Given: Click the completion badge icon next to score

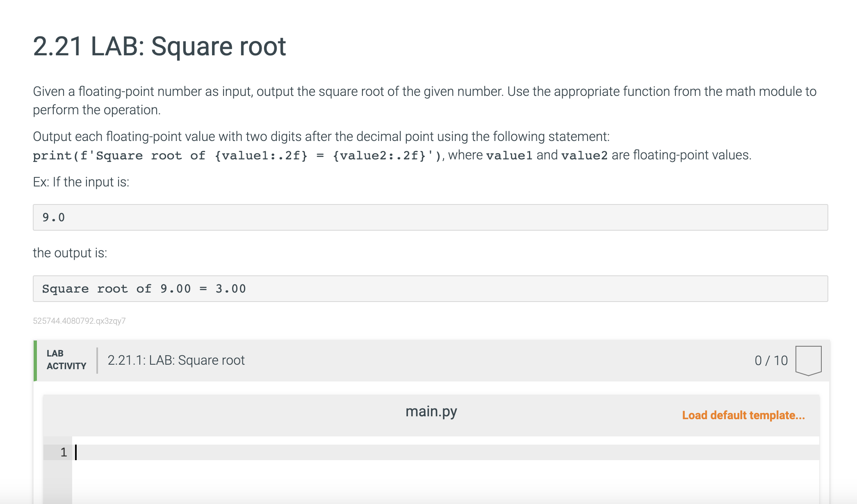Looking at the screenshot, I should 808,360.
